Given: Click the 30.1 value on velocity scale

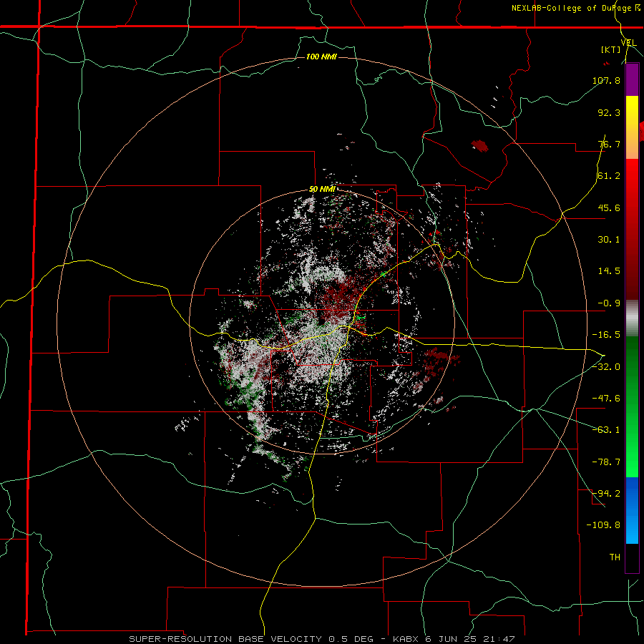Looking at the screenshot, I should tap(609, 240).
